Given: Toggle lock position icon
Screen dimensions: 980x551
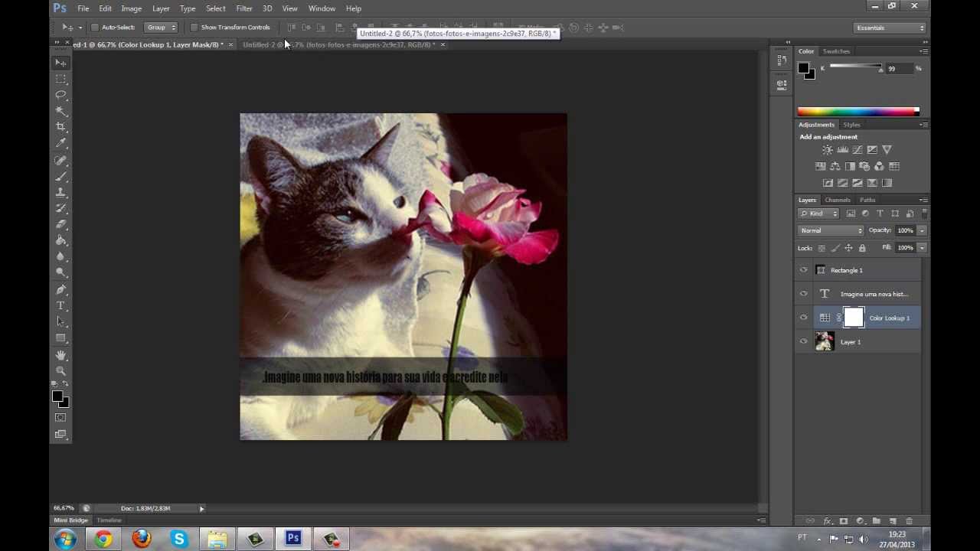Looking at the screenshot, I should pos(848,248).
